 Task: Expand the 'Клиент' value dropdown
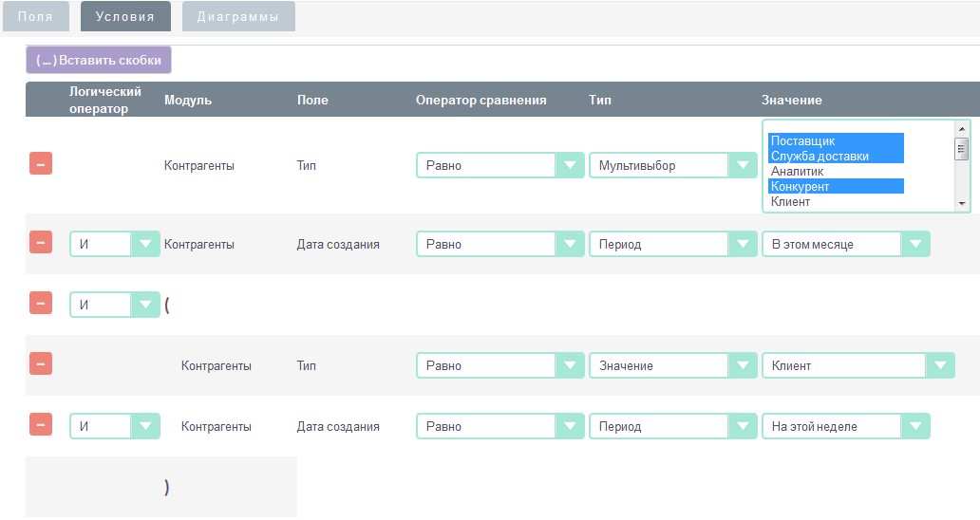[857, 366]
